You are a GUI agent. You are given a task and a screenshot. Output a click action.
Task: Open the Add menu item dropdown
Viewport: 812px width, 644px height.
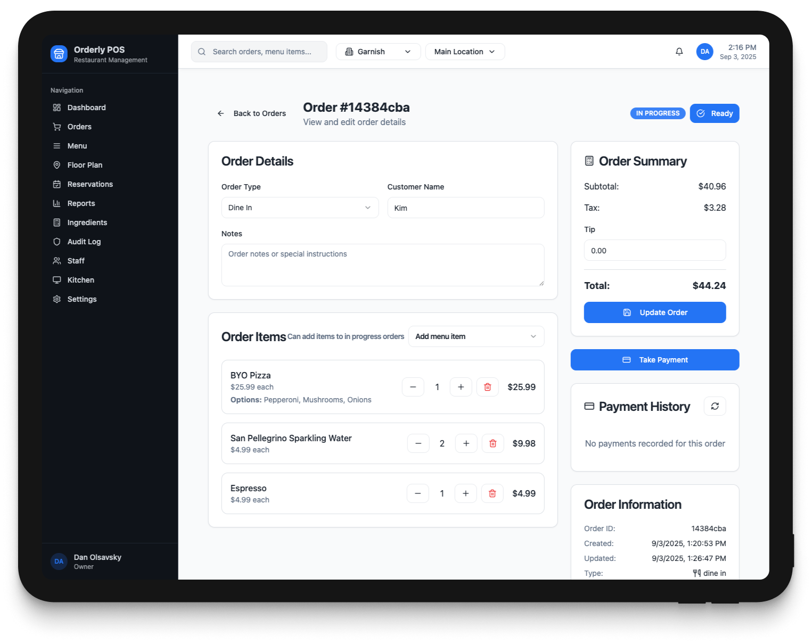tap(476, 336)
